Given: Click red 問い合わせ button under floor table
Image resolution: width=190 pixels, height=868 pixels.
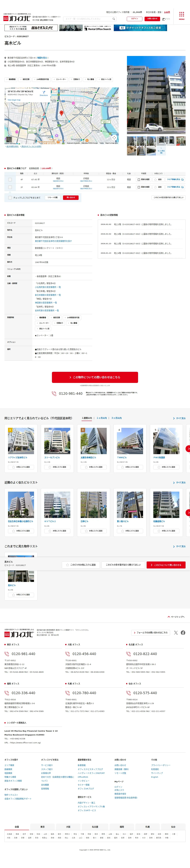Looking at the screenshot, I should click(x=71, y=198).
